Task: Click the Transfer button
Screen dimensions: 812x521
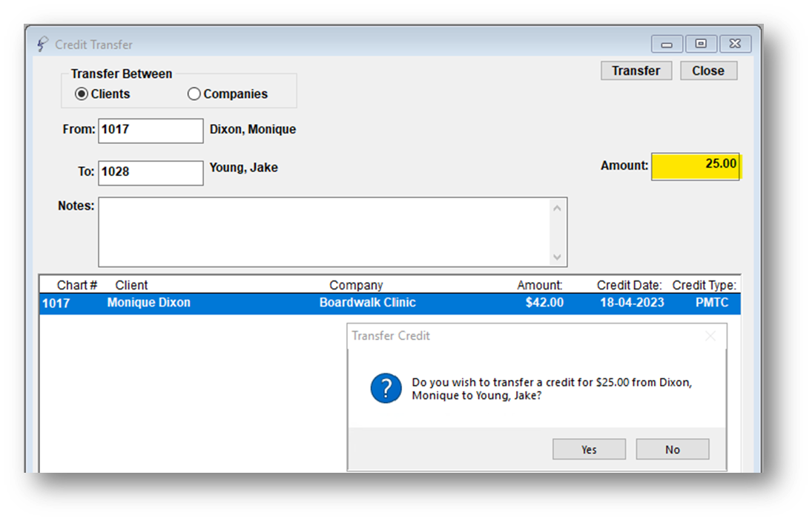Action: tap(636, 71)
